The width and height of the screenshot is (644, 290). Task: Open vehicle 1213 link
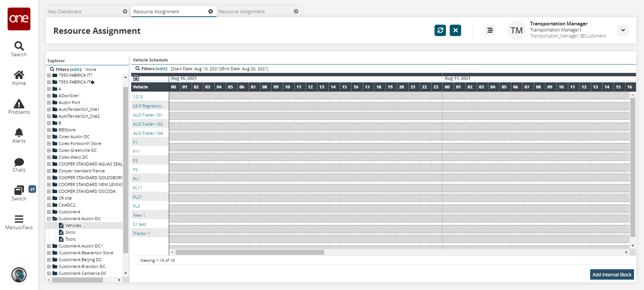tap(138, 97)
